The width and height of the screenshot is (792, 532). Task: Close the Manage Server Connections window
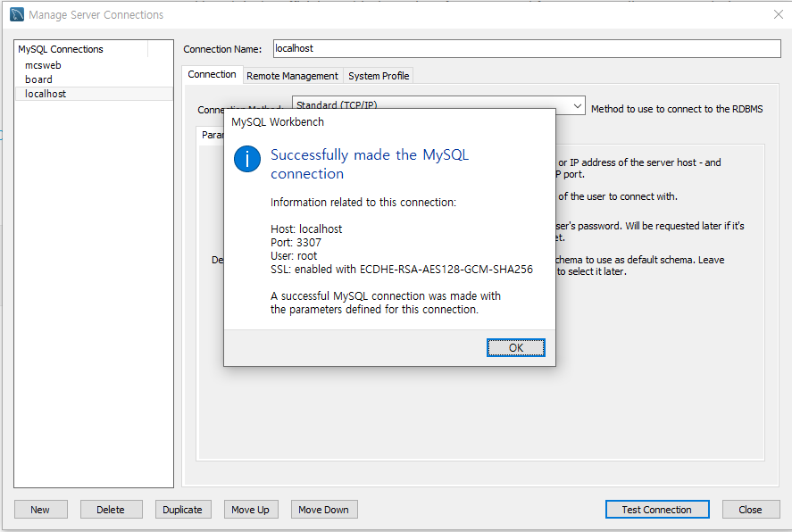(779, 14)
